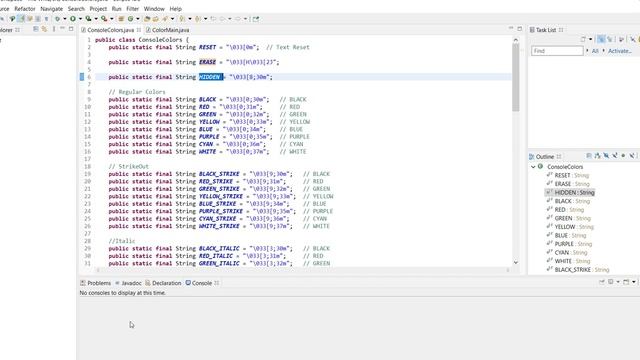This screenshot has height=360, width=640.
Task: Open the Run menu
Action: pos(116,9)
